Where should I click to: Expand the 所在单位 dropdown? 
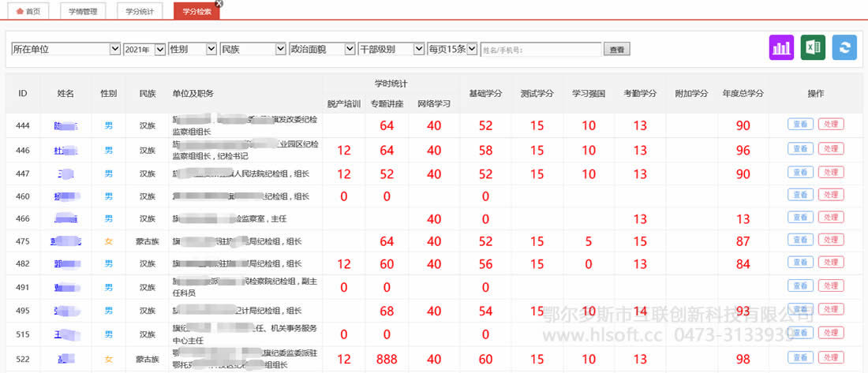tap(65, 49)
